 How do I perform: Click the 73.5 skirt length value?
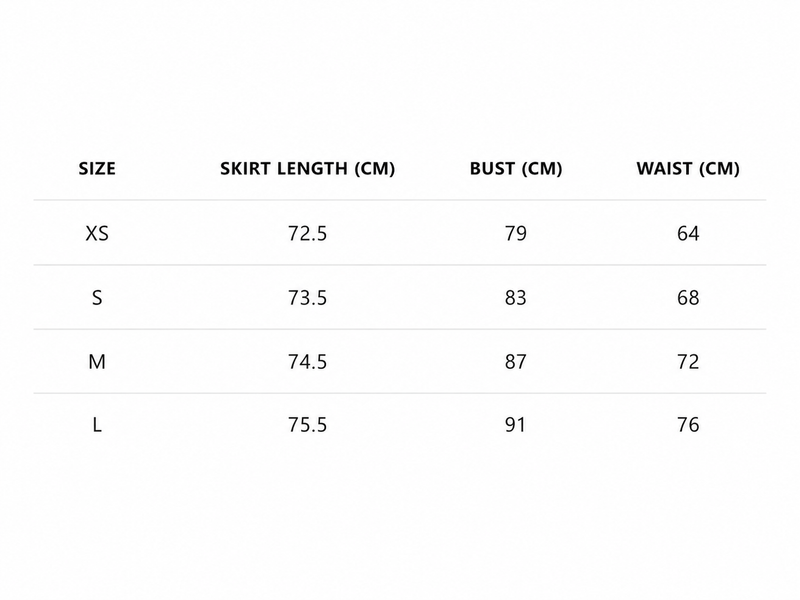307,297
